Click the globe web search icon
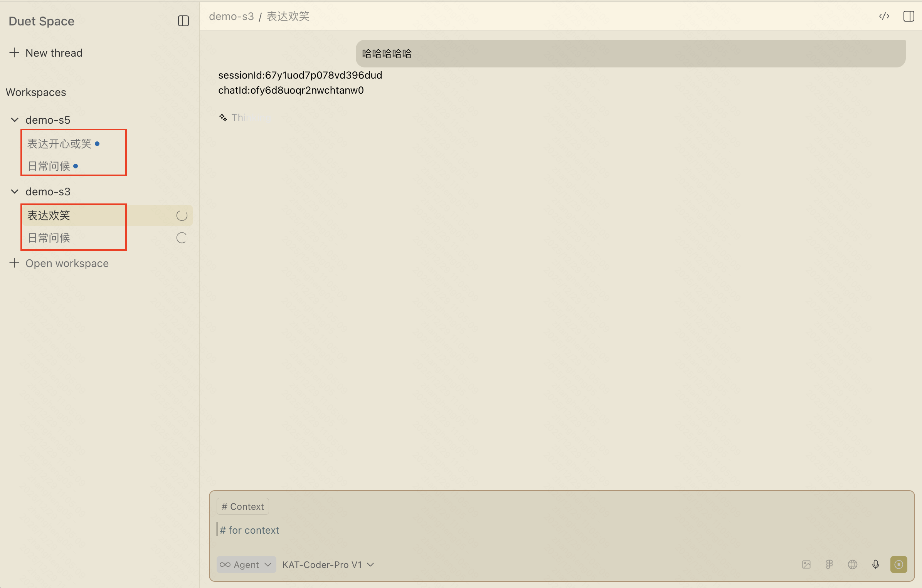The height and width of the screenshot is (588, 922). point(852,564)
